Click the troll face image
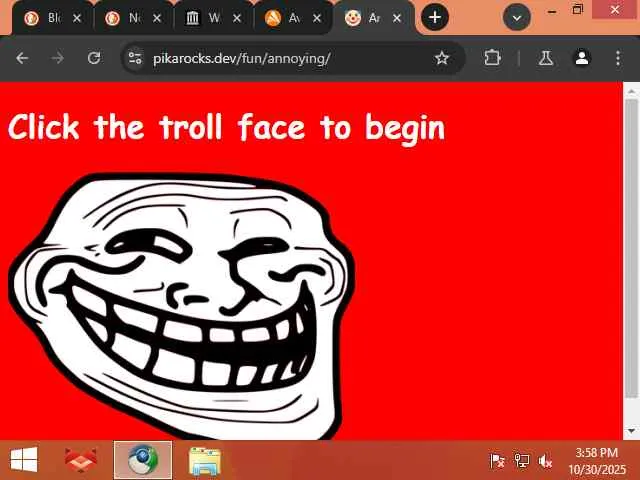 pos(182,306)
